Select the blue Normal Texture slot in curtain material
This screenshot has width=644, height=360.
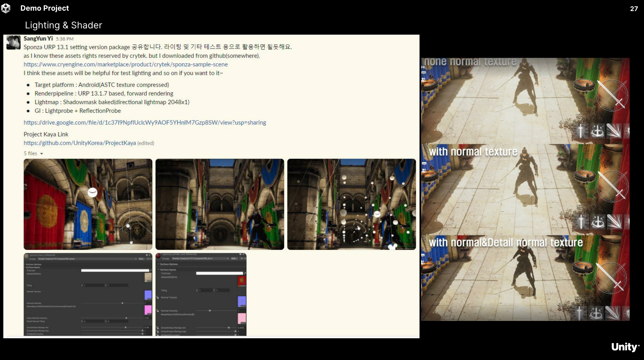click(242, 301)
